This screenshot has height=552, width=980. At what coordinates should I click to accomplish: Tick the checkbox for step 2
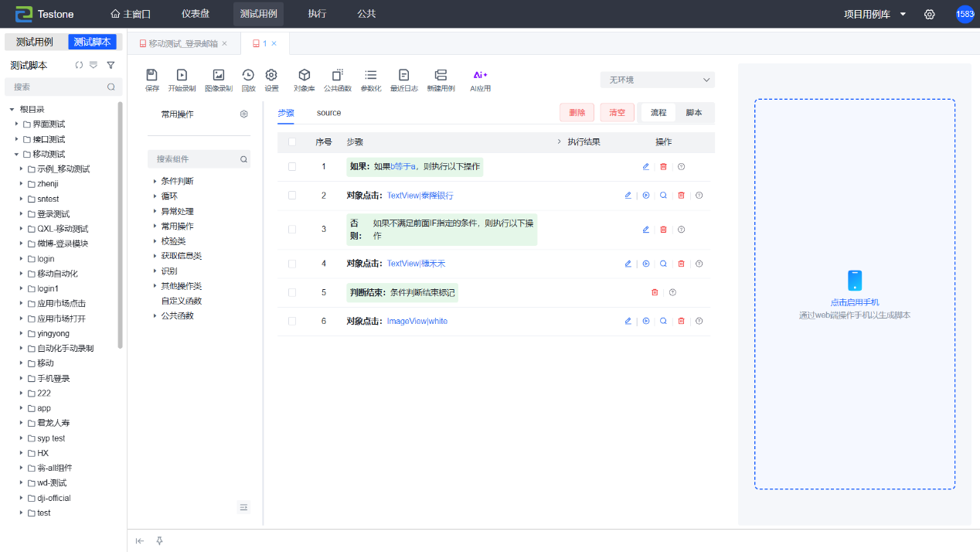coord(292,196)
